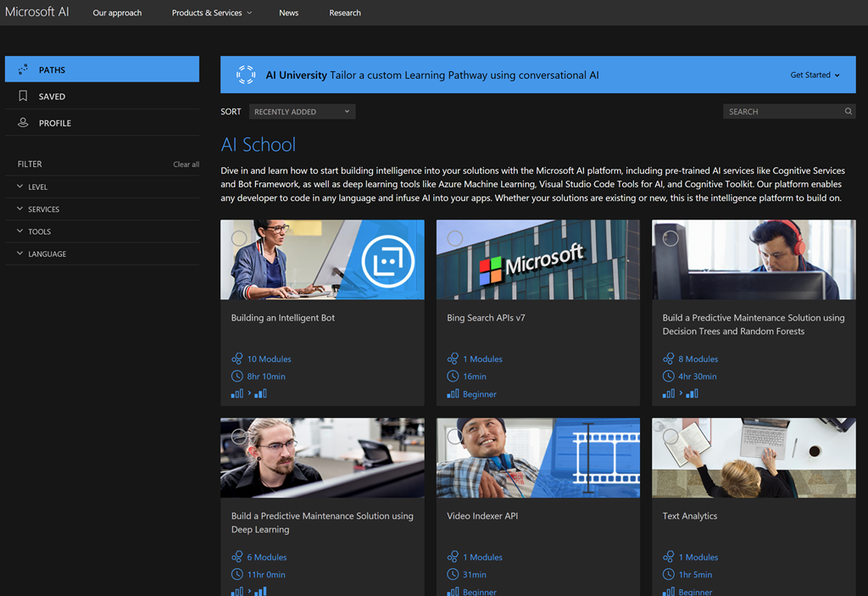
Task: Click the Profile person icon
Action: 23,123
